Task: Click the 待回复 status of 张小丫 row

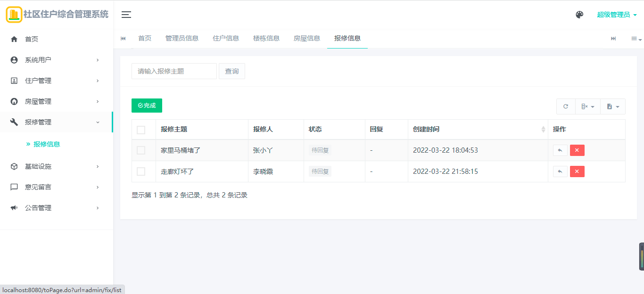Action: tap(320, 150)
